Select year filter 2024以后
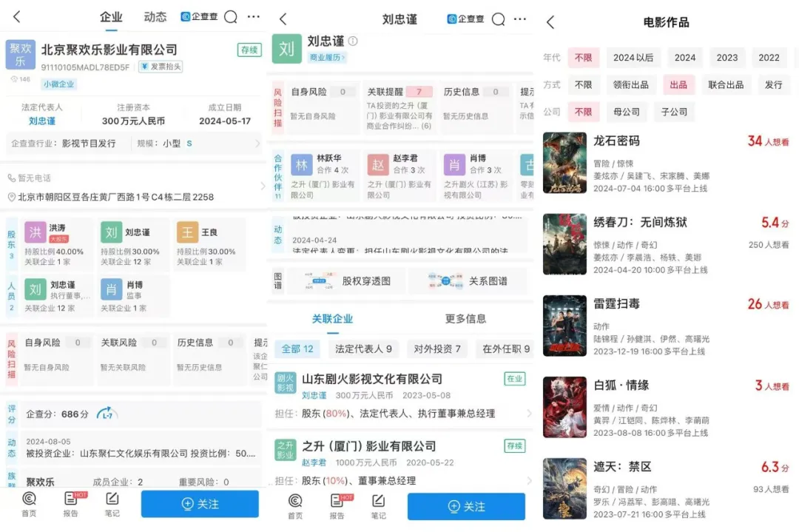This screenshot has height=532, width=799. tap(633, 58)
